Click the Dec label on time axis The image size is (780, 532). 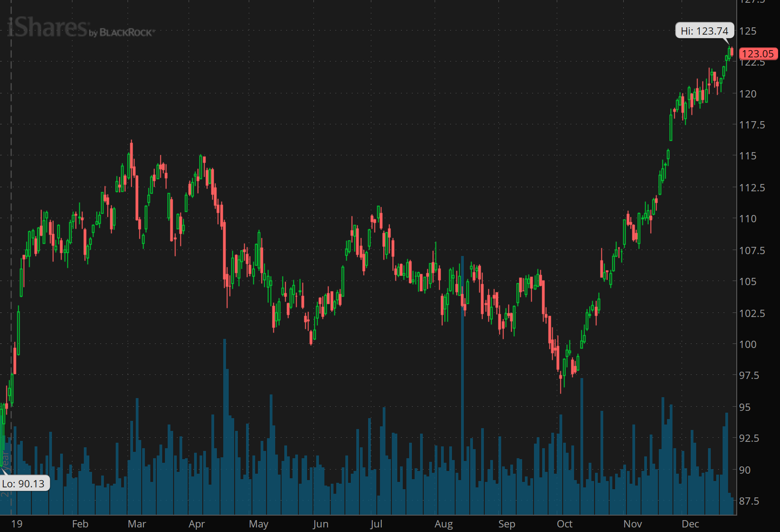tap(690, 524)
